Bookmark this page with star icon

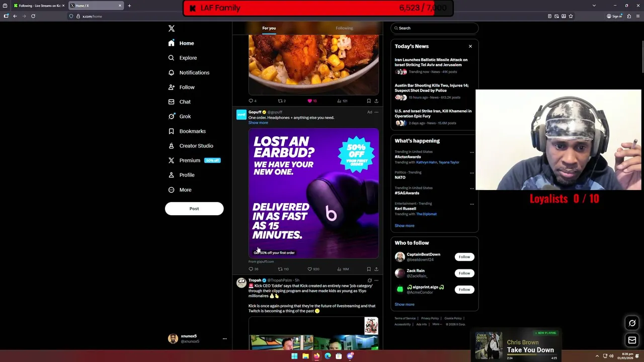click(571, 16)
